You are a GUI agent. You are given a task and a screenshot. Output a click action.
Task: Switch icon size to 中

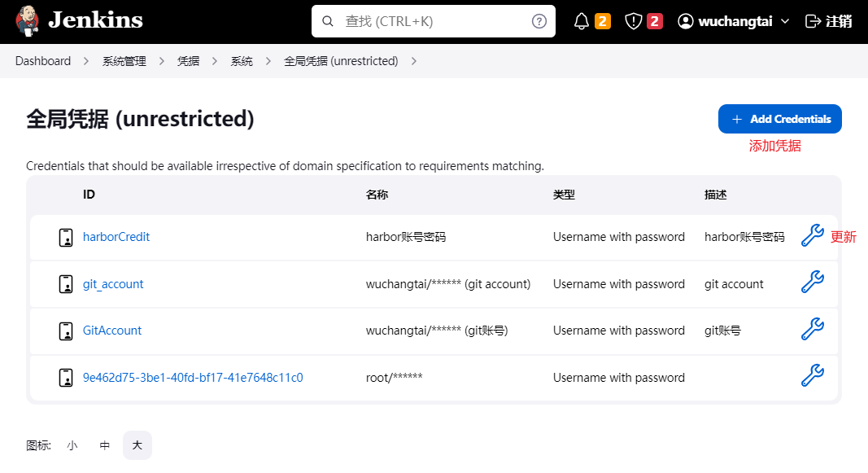click(x=104, y=445)
